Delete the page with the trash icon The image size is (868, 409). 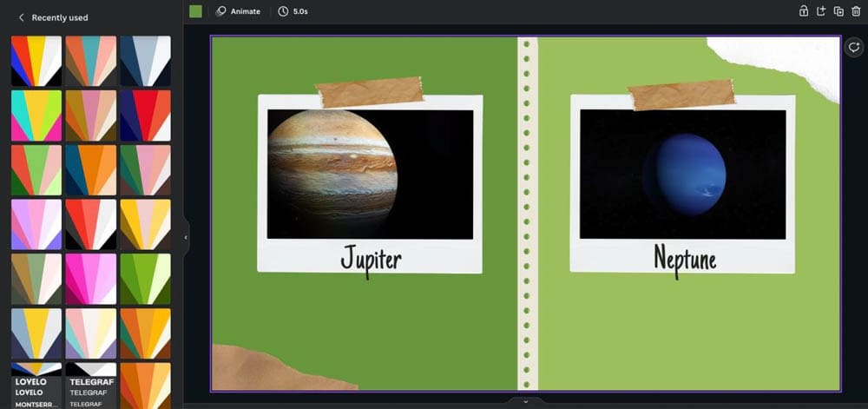click(856, 11)
